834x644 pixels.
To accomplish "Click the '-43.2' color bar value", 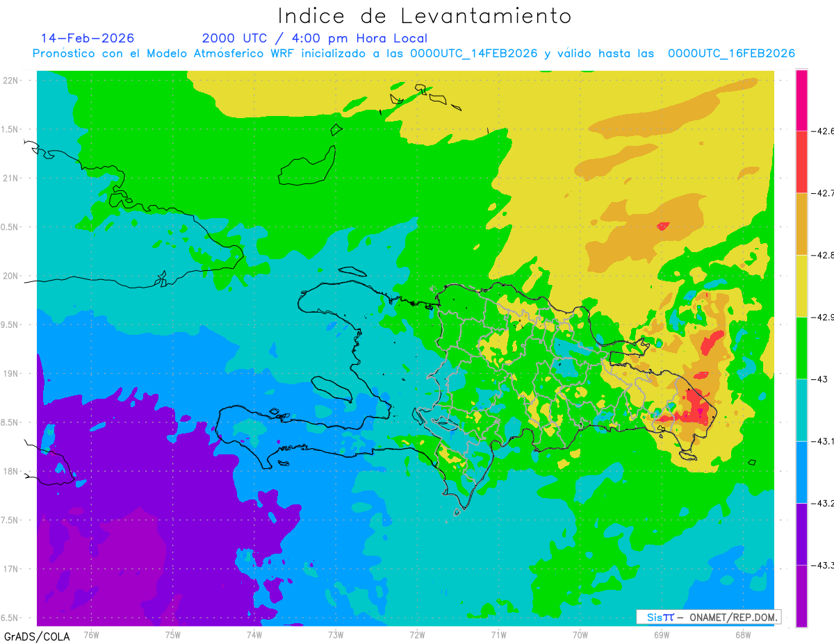I will (823, 503).
